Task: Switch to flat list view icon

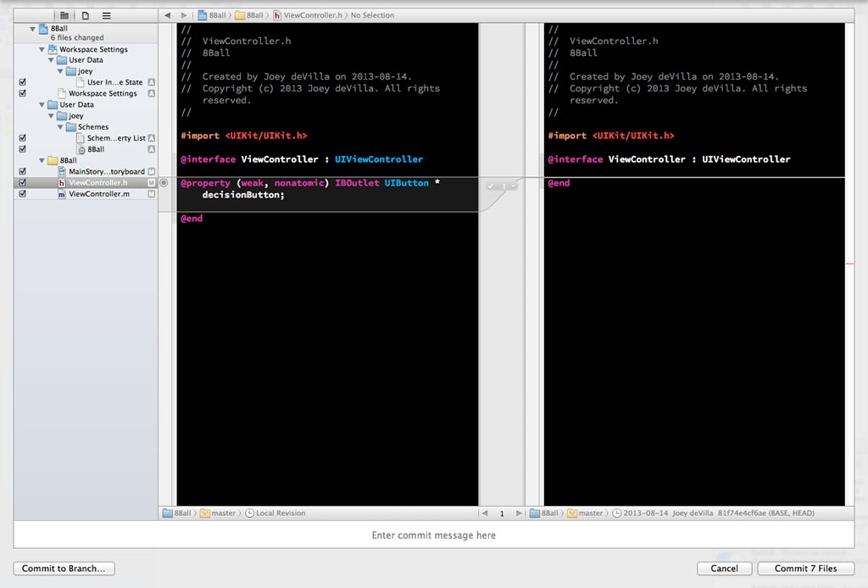Action: pyautogui.click(x=106, y=15)
